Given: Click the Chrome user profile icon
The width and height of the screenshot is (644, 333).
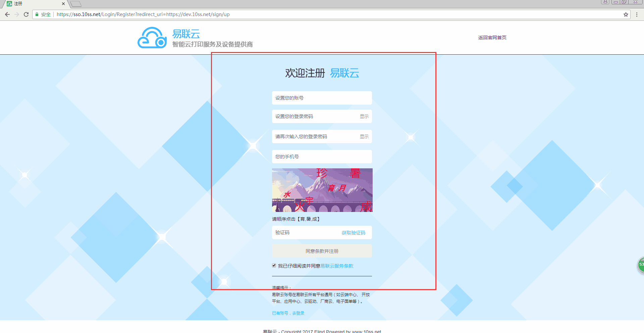Looking at the screenshot, I should (605, 2).
